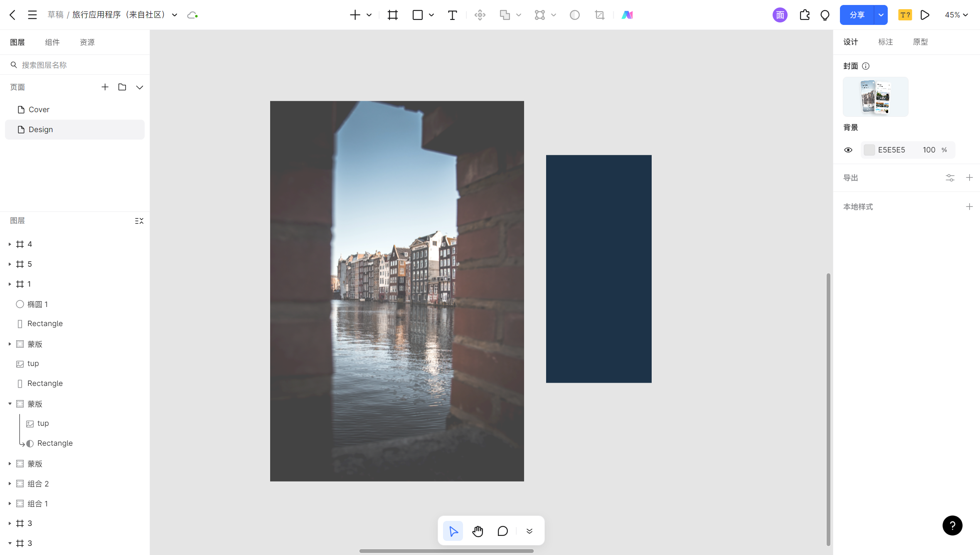Click the 分享 share button
The height and width of the screenshot is (555, 980).
[857, 15]
